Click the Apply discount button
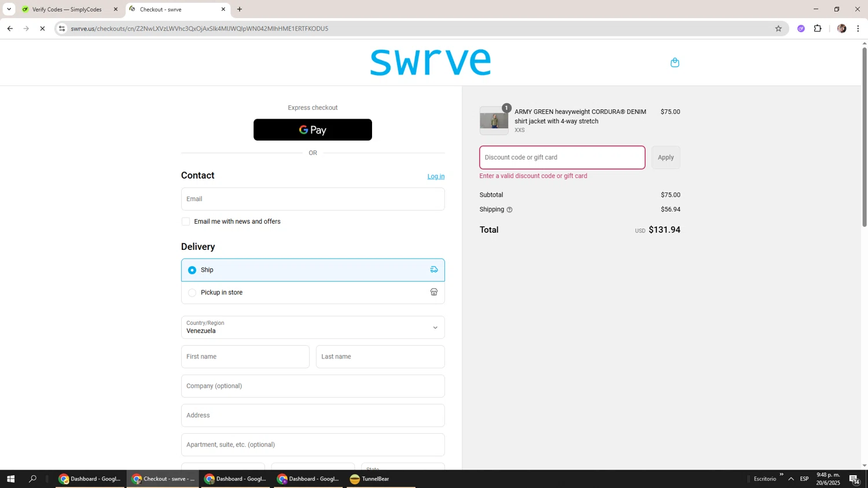The image size is (868, 488). click(665, 157)
